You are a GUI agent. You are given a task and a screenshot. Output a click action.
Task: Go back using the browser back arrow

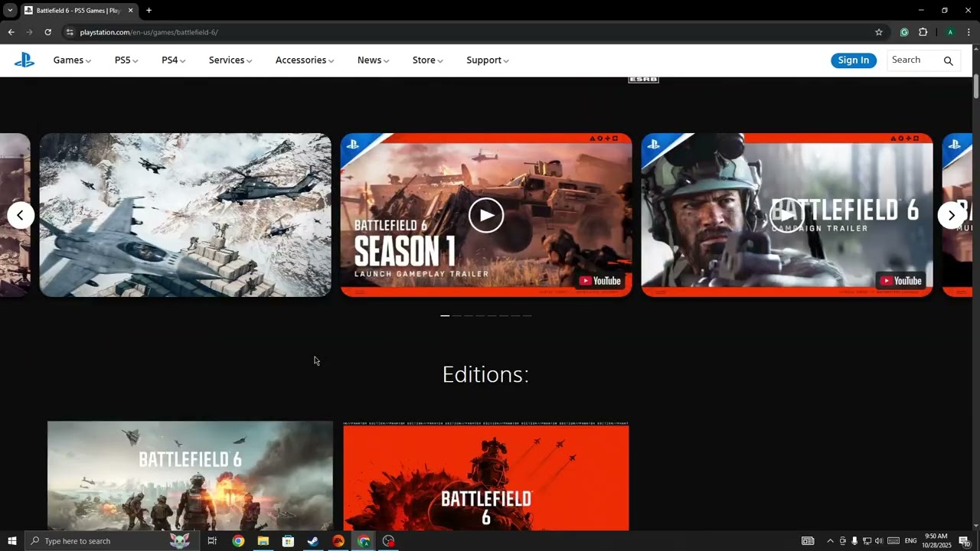coord(11,32)
